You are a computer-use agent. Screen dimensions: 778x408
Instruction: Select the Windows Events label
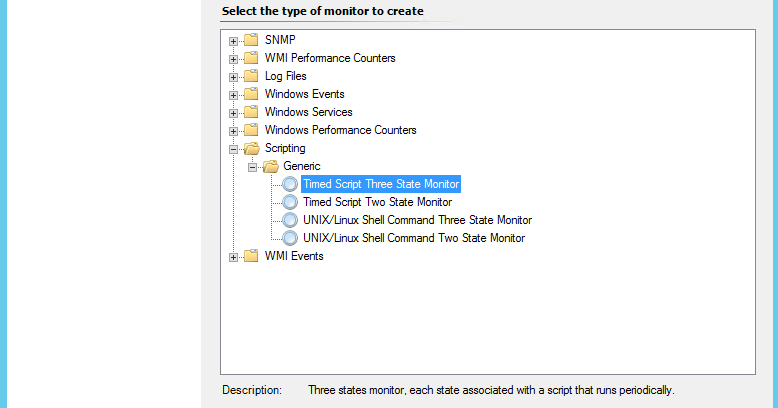click(305, 94)
